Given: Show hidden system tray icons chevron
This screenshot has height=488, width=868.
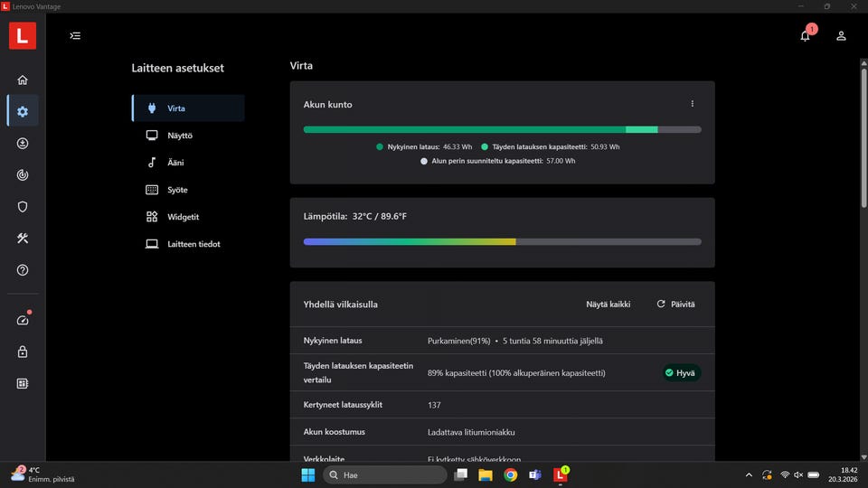Looking at the screenshot, I should [x=748, y=474].
